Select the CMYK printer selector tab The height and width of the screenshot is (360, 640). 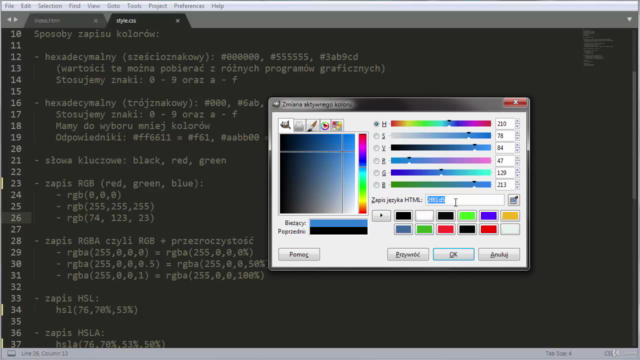point(299,126)
